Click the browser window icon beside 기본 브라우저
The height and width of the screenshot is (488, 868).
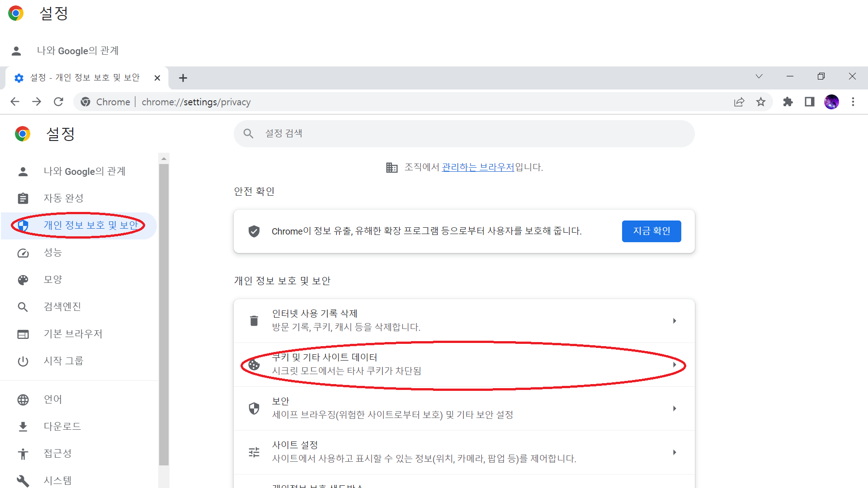[x=23, y=334]
